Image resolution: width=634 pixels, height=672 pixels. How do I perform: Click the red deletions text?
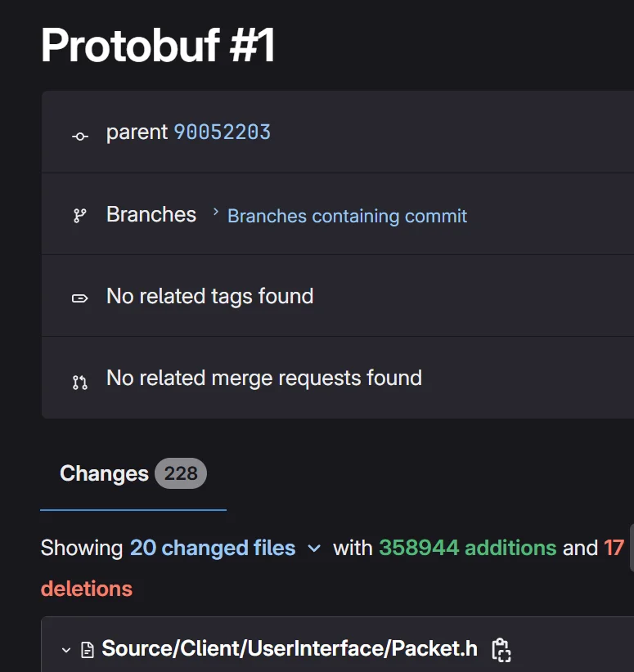coord(87,588)
